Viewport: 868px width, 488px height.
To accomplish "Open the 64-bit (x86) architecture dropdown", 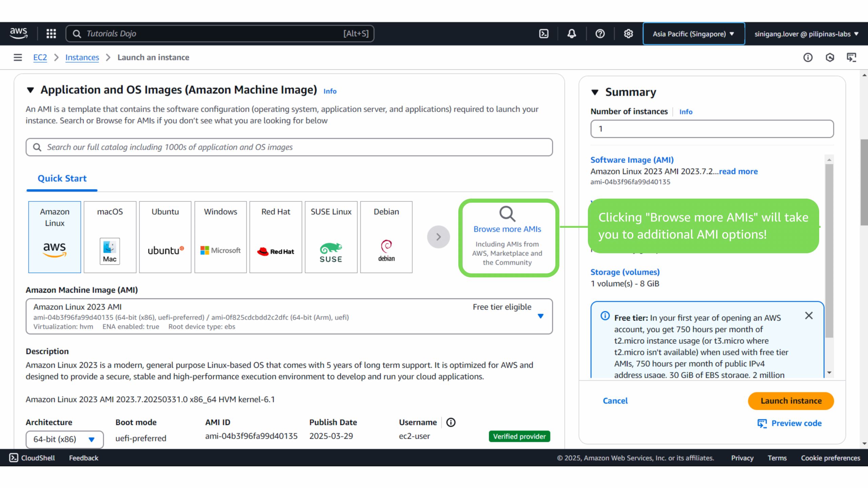I will tap(64, 439).
